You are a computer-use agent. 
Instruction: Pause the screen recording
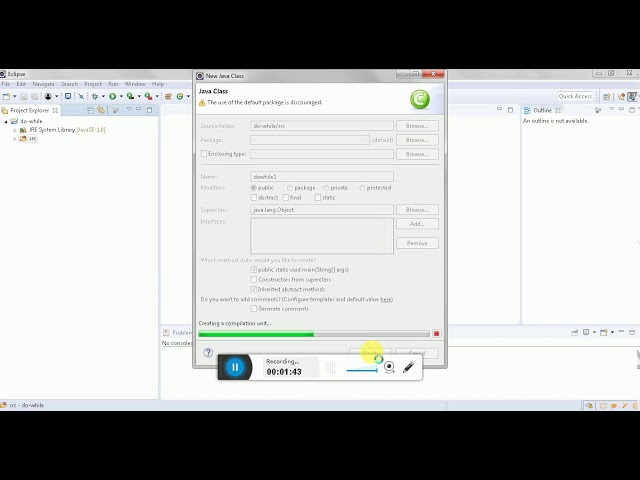coord(235,367)
